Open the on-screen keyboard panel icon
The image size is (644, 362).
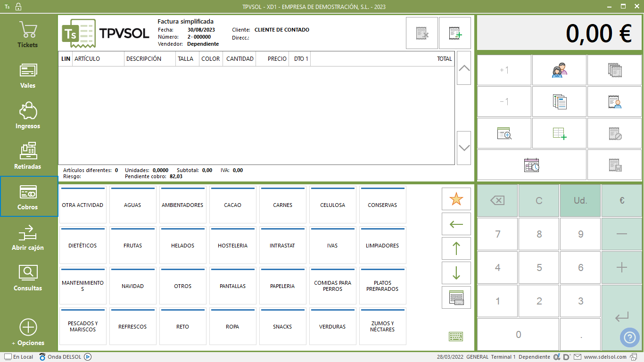456,297
